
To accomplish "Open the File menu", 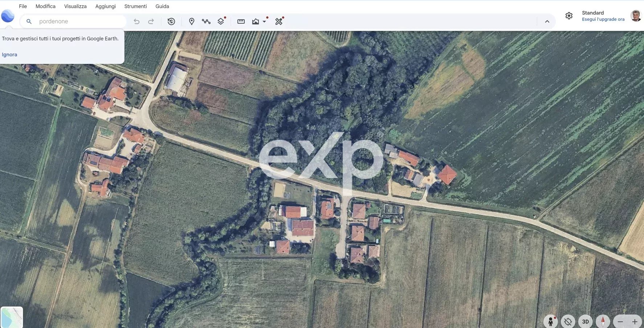I will pos(23,6).
